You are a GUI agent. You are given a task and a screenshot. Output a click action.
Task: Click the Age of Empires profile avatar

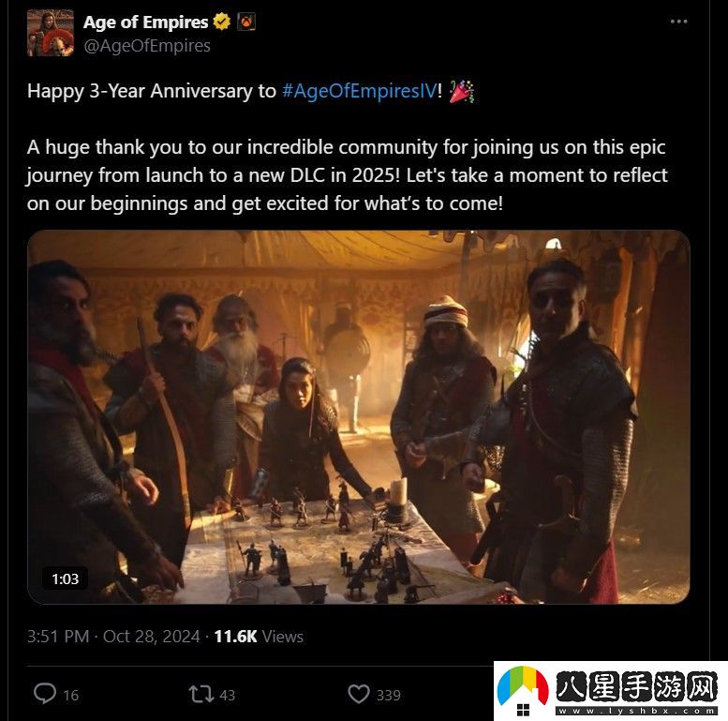coord(51,33)
